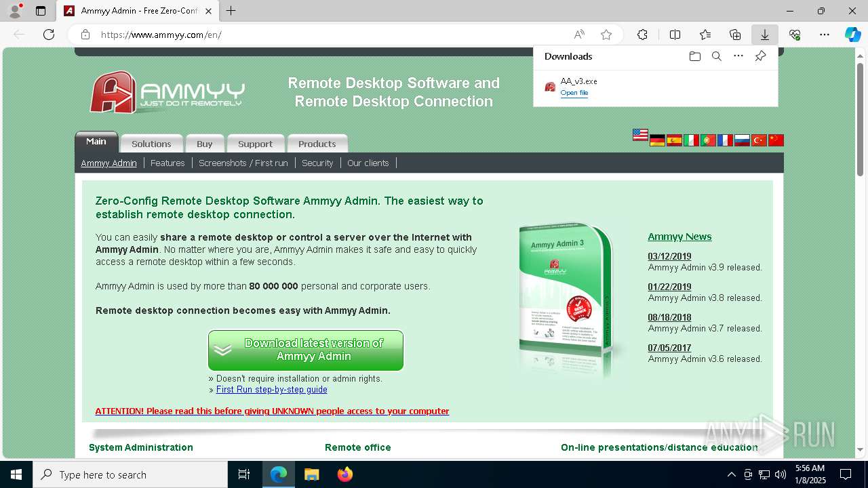Viewport: 868px width, 488px height.
Task: Select the Turkish flag language
Action: pos(759,140)
